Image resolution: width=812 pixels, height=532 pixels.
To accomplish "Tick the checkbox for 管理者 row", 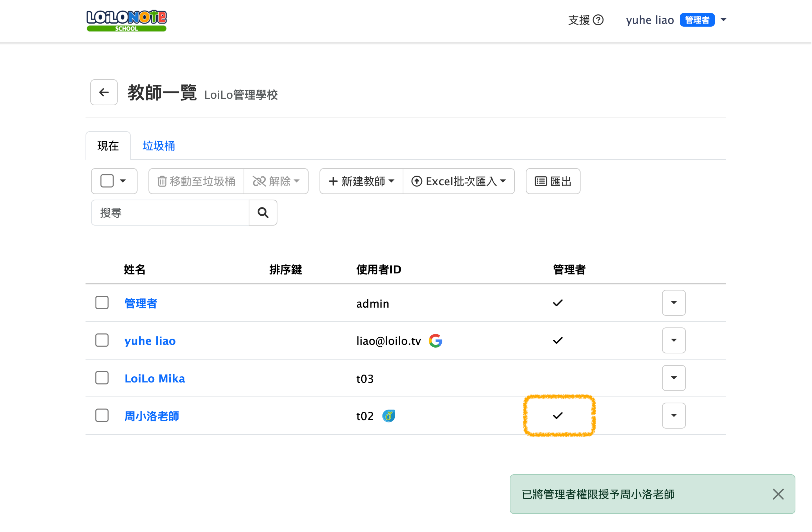I will point(102,303).
